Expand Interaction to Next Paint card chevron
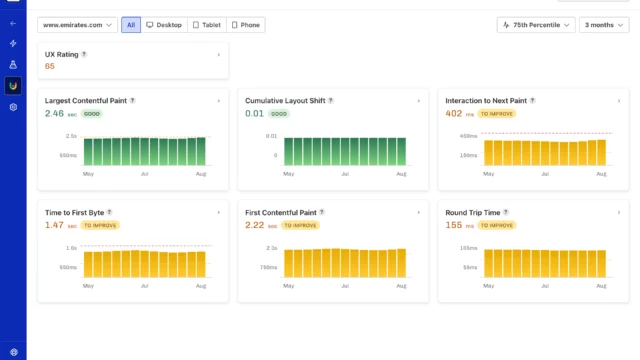Viewport: 640px width, 360px height. pyautogui.click(x=619, y=101)
